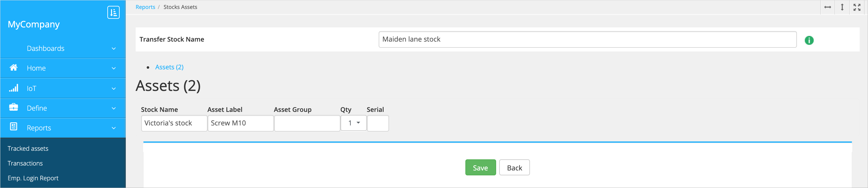The height and width of the screenshot is (188, 868).
Task: Click the Home house icon in sidebar
Action: 14,68
